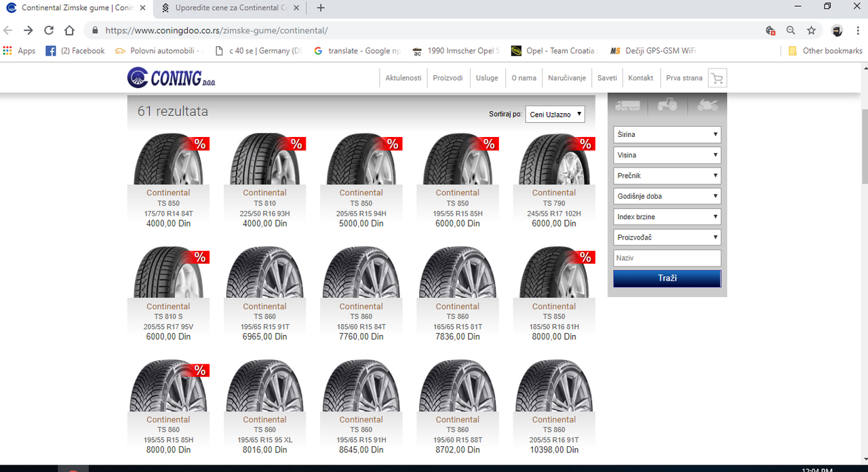Open the Usluge menu item
This screenshot has width=868, height=472.
coord(487,78)
